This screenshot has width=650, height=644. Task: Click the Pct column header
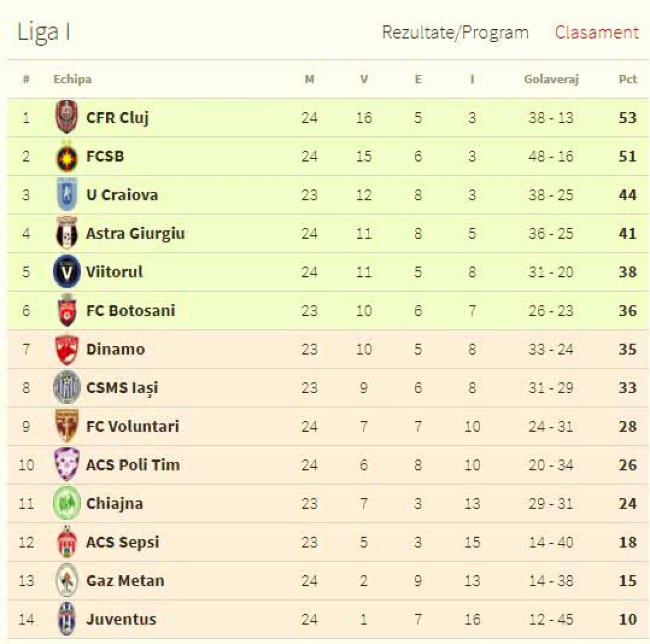click(x=627, y=79)
